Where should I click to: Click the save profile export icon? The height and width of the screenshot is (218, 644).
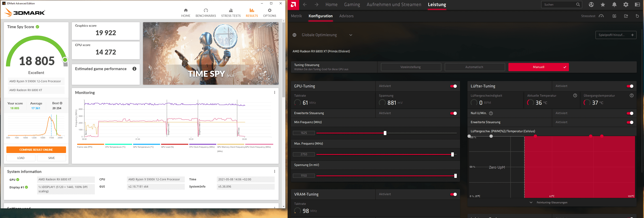pos(626,16)
